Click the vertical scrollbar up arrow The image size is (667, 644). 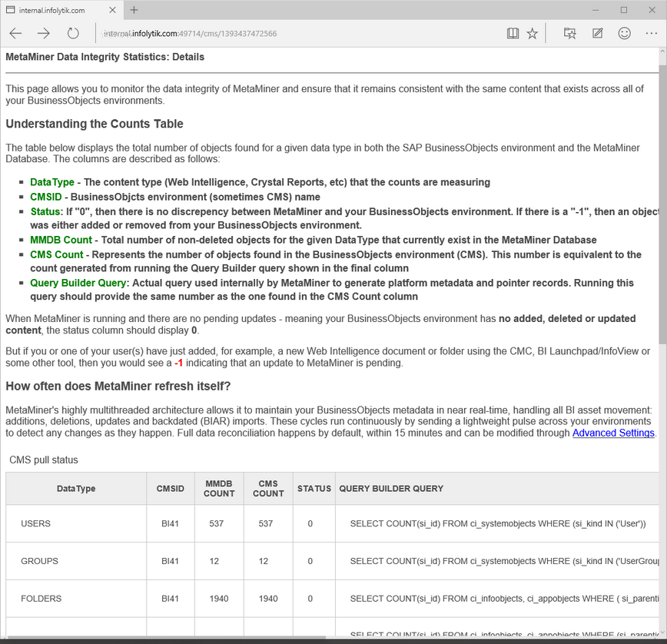[x=662, y=52]
